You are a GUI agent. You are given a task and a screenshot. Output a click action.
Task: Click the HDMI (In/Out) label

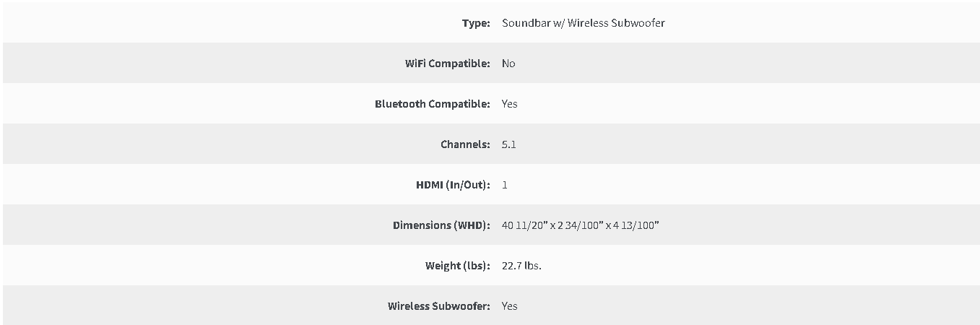pyautogui.click(x=453, y=185)
